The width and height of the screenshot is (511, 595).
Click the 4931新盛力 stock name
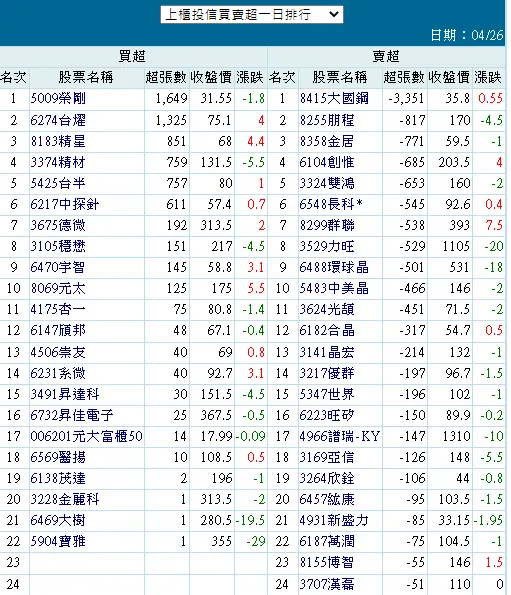[334, 520]
